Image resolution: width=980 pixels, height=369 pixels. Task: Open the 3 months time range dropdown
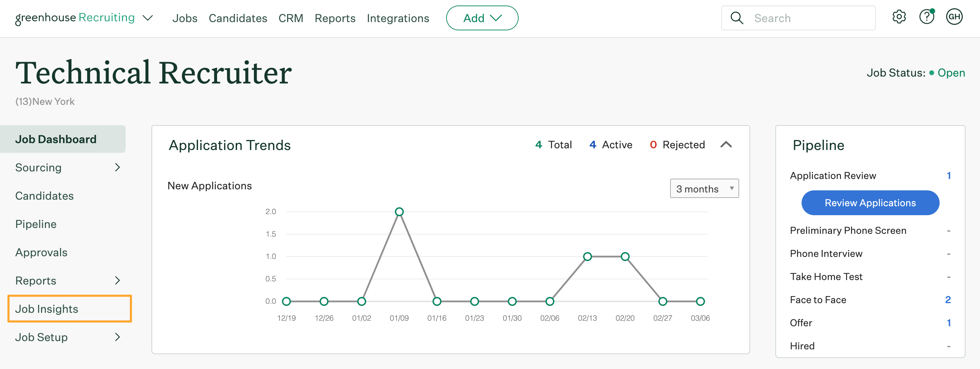pos(704,189)
